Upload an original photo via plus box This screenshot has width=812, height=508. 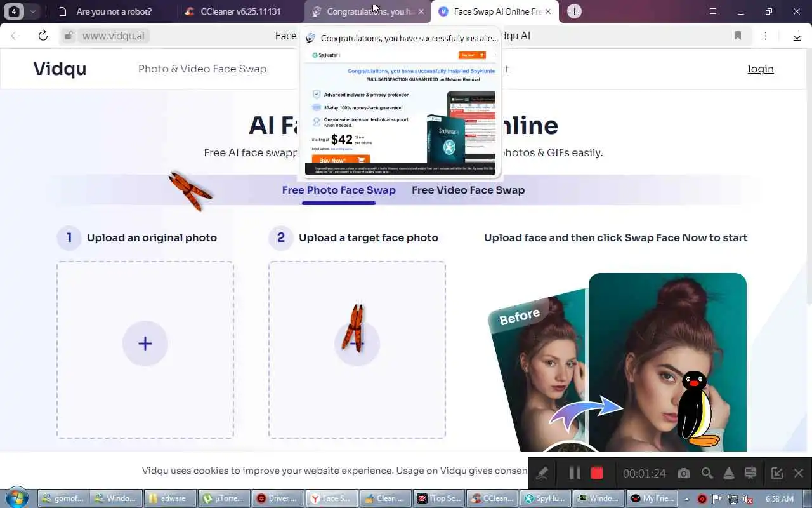[x=145, y=349]
